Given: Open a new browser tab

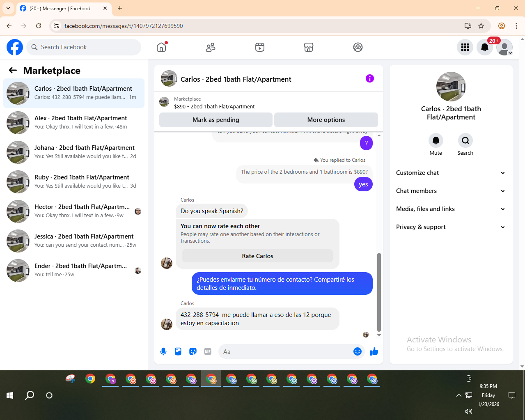Looking at the screenshot, I should point(120,8).
